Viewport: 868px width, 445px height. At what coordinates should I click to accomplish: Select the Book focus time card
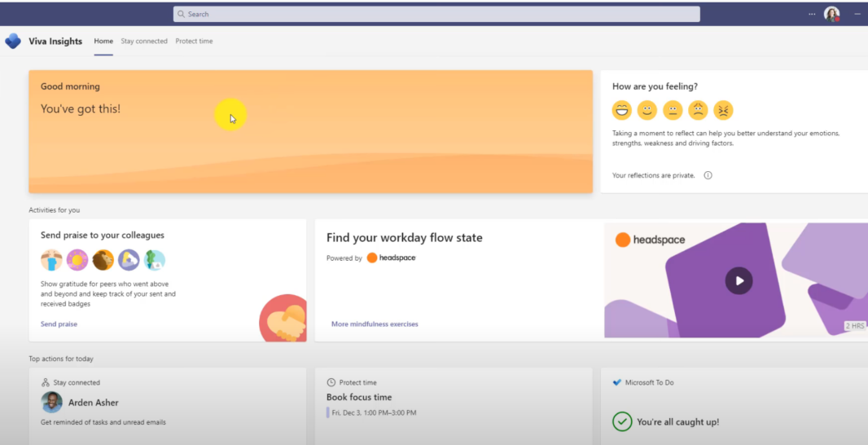coord(359,398)
